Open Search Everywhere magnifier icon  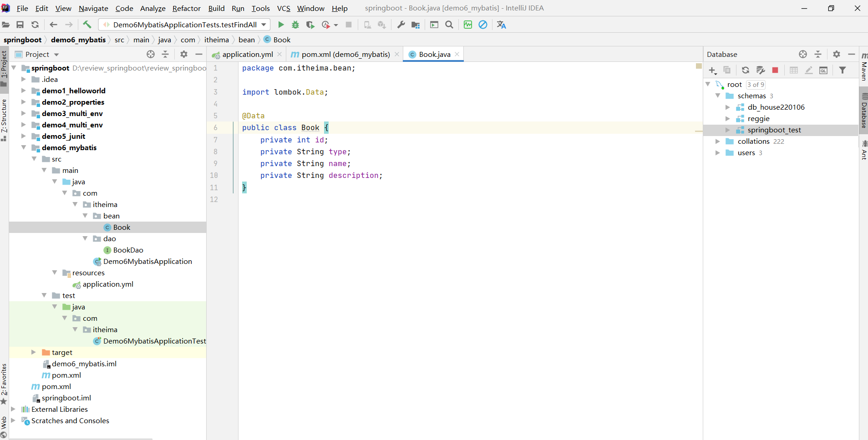click(x=449, y=25)
